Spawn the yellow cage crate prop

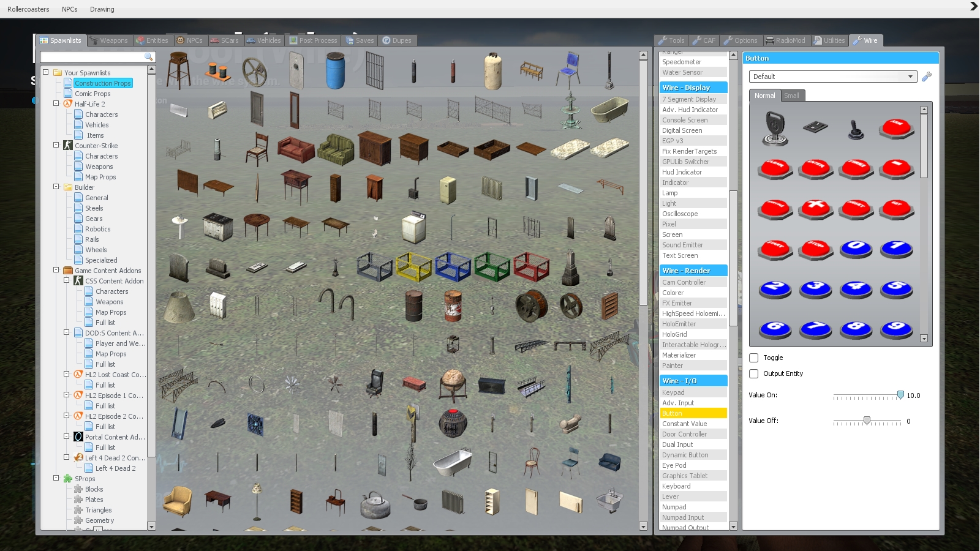pos(414,266)
